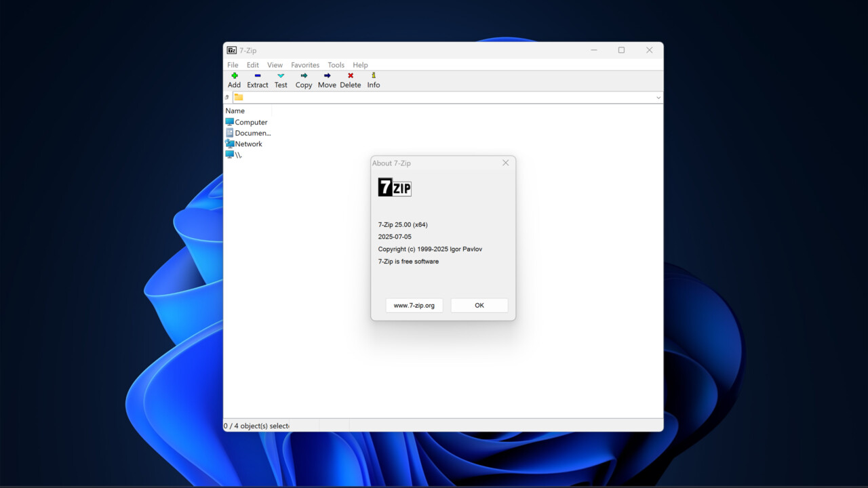Click the "7-Zip 25.00 (x64)" version text

pyautogui.click(x=403, y=225)
